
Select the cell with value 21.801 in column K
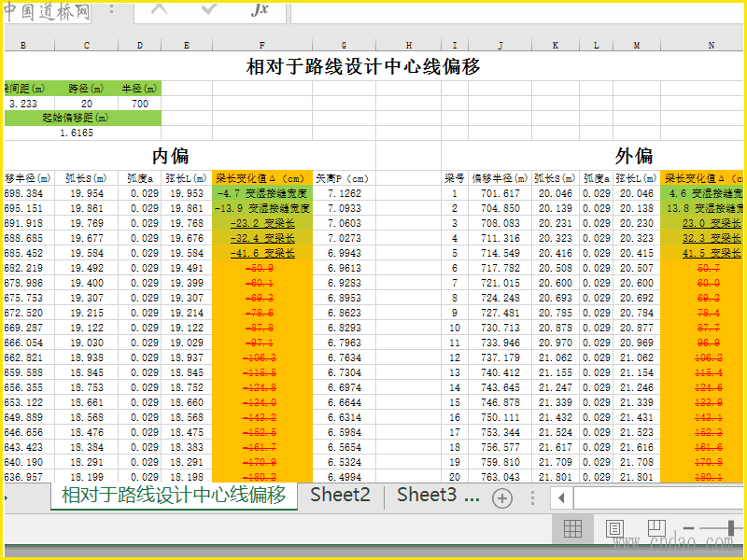click(x=556, y=477)
